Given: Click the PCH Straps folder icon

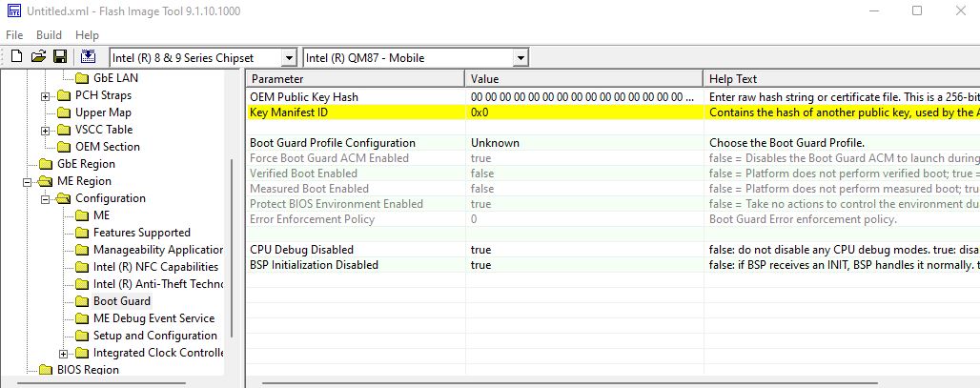Looking at the screenshot, I should 64,95.
